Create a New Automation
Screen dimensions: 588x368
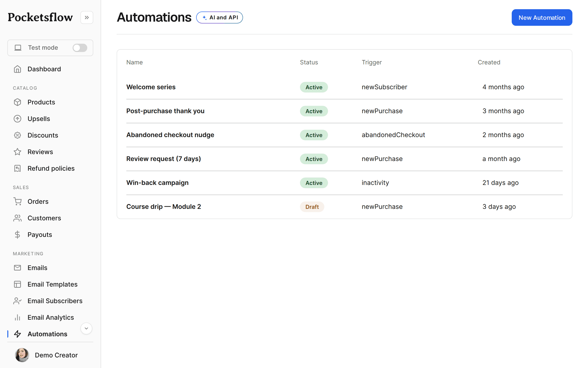tap(542, 18)
